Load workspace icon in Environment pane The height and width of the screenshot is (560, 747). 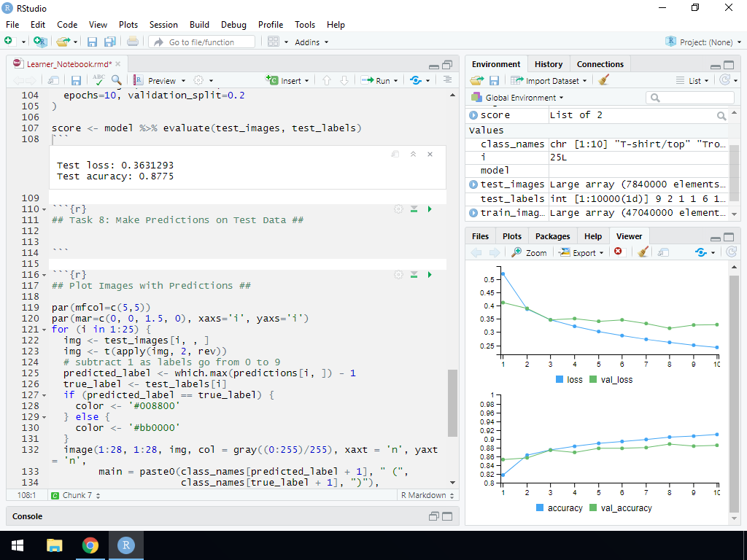point(476,80)
